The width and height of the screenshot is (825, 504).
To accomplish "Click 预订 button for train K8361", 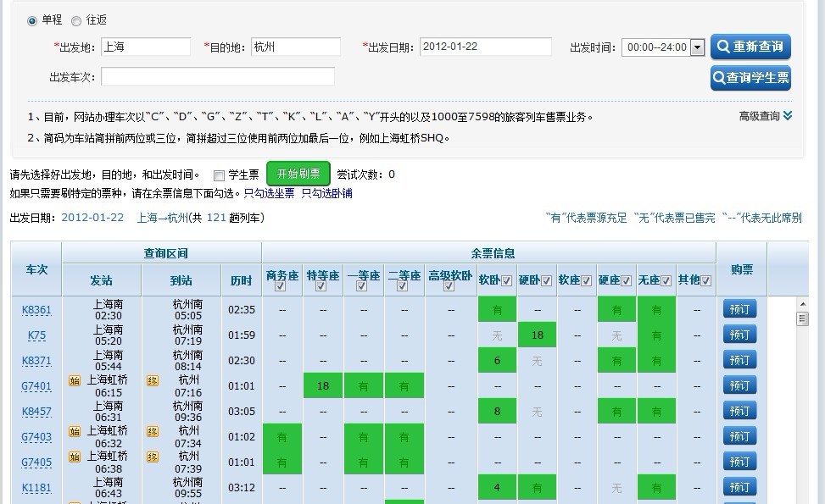I will 739,309.
